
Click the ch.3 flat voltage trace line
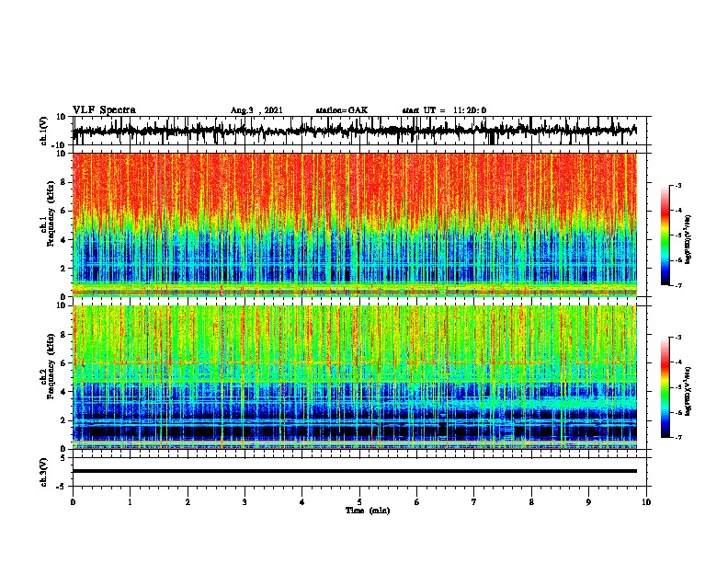[x=354, y=471]
